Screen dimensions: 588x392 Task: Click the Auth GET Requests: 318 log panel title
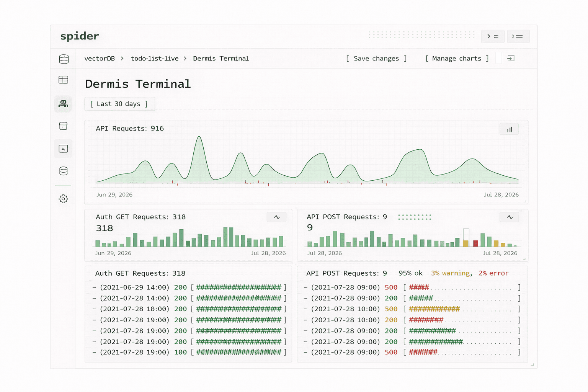point(140,273)
